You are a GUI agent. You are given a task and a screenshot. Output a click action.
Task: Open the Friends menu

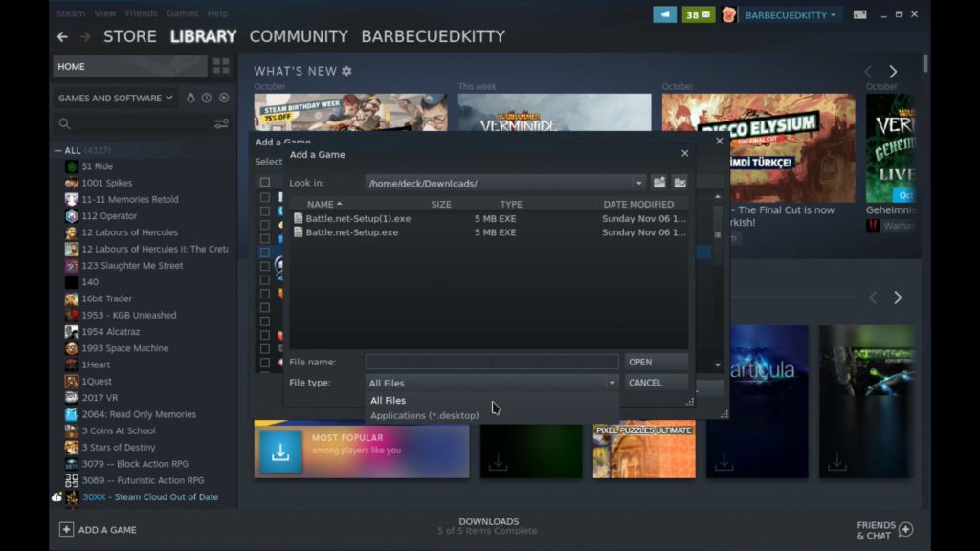pyautogui.click(x=142, y=13)
